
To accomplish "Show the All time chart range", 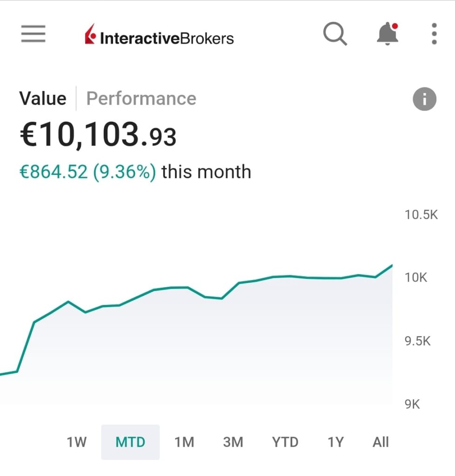I will point(381,442).
